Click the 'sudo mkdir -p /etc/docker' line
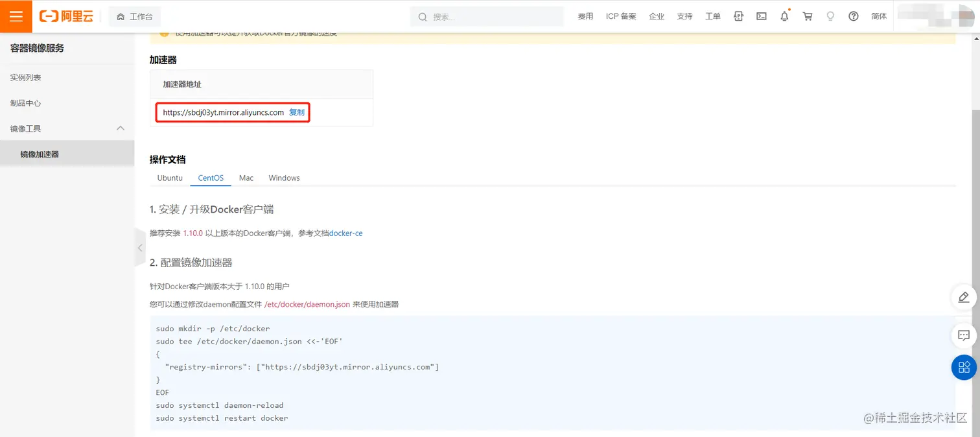Viewport: 980px width, 437px height. pos(213,329)
